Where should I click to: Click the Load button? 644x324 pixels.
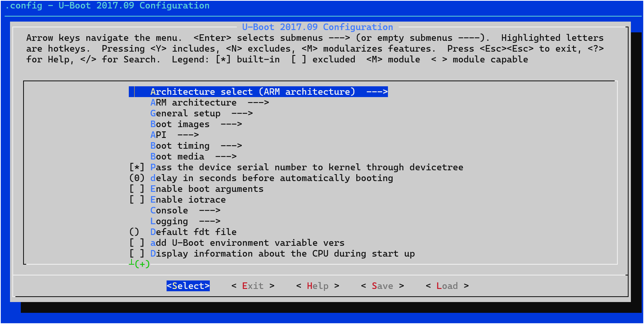pyautogui.click(x=447, y=286)
